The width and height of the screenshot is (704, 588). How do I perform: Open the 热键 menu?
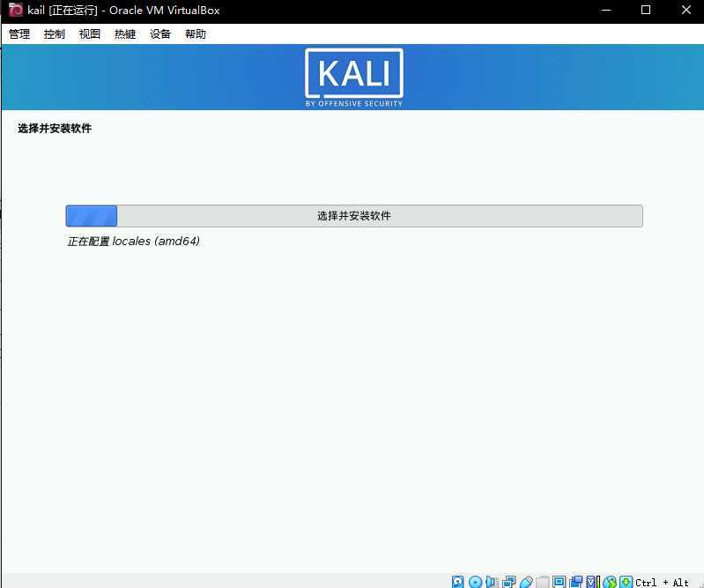tap(125, 34)
